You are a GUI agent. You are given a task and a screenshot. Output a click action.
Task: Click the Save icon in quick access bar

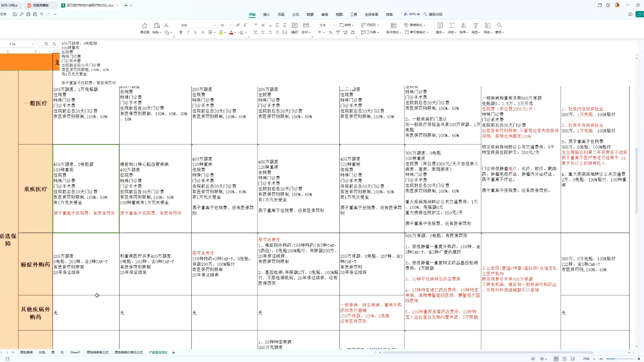point(14,14)
